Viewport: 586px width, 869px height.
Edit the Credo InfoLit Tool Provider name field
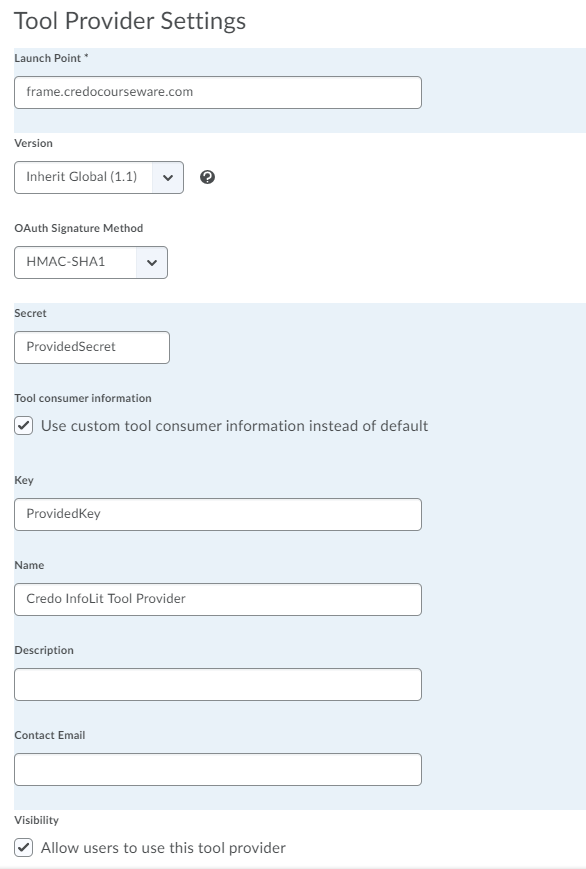click(218, 599)
